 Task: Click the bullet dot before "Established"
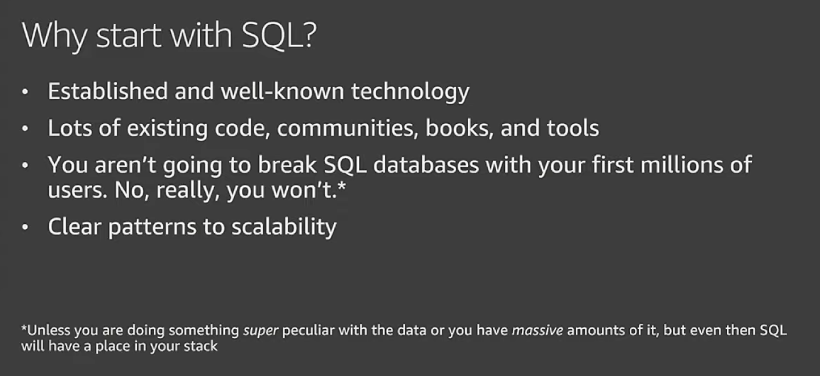(25, 92)
